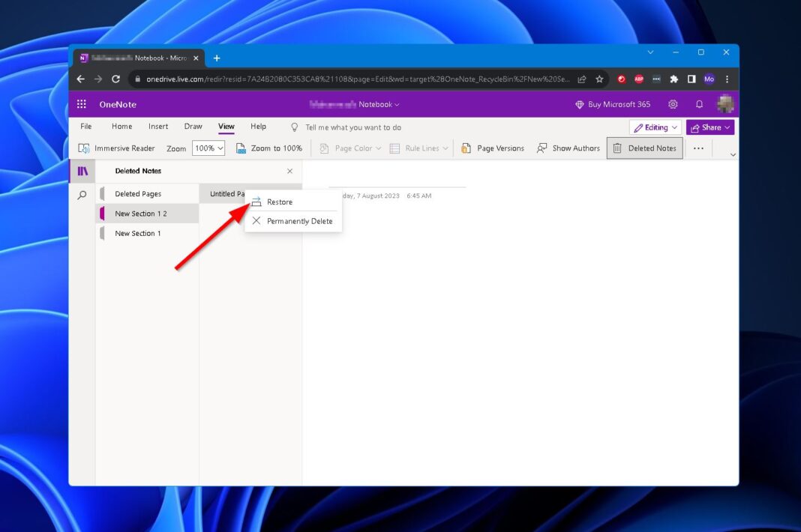Open Immersive Reader

click(x=115, y=148)
